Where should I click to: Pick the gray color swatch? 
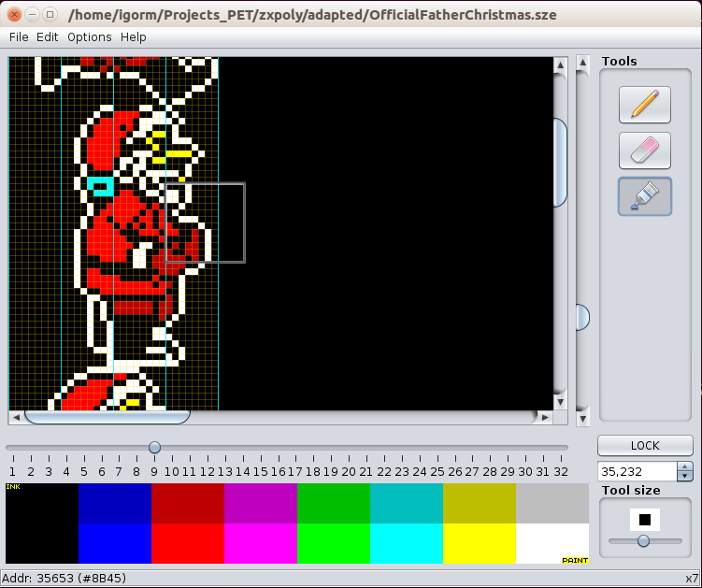pos(552,503)
